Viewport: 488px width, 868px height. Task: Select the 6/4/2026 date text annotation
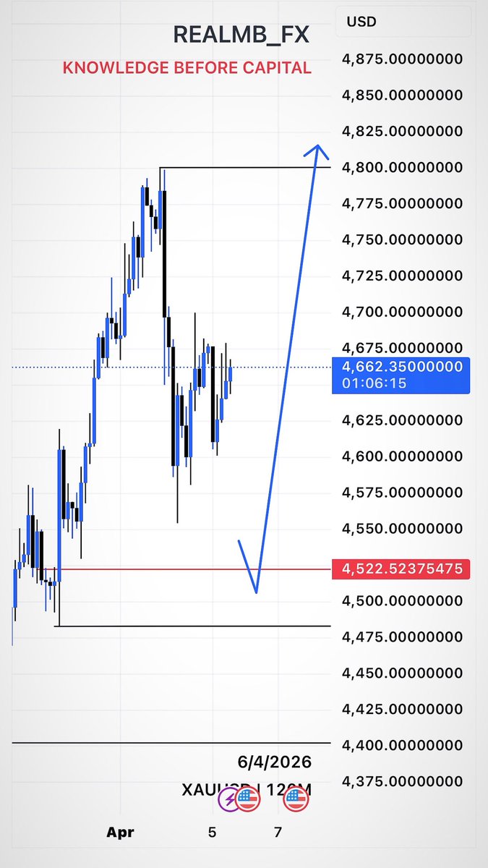(x=274, y=762)
